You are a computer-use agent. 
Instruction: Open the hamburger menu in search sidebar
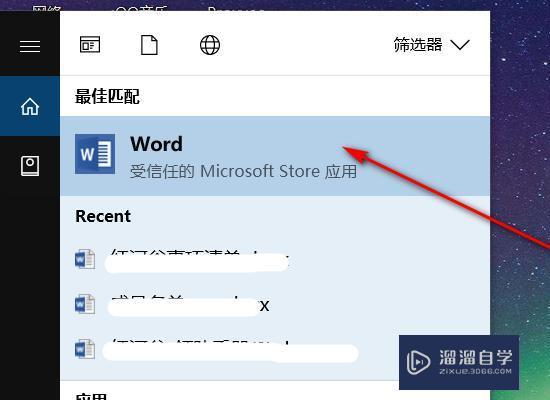click(30, 46)
